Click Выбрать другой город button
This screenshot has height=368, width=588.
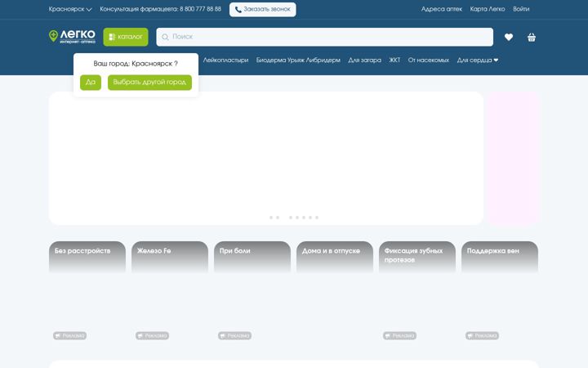point(149,83)
